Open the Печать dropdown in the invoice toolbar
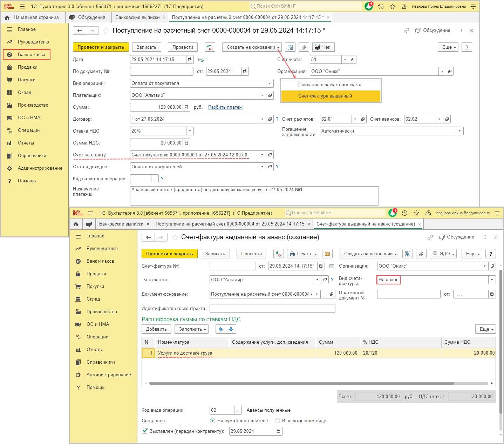Image resolution: width=504 pixels, height=444 pixels. 304,254
